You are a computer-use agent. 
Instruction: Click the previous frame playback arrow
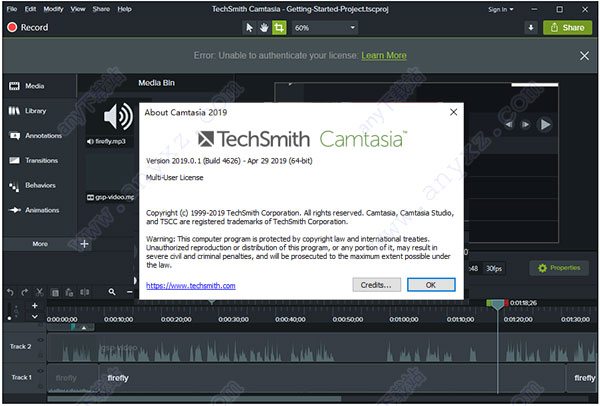[x=509, y=125]
